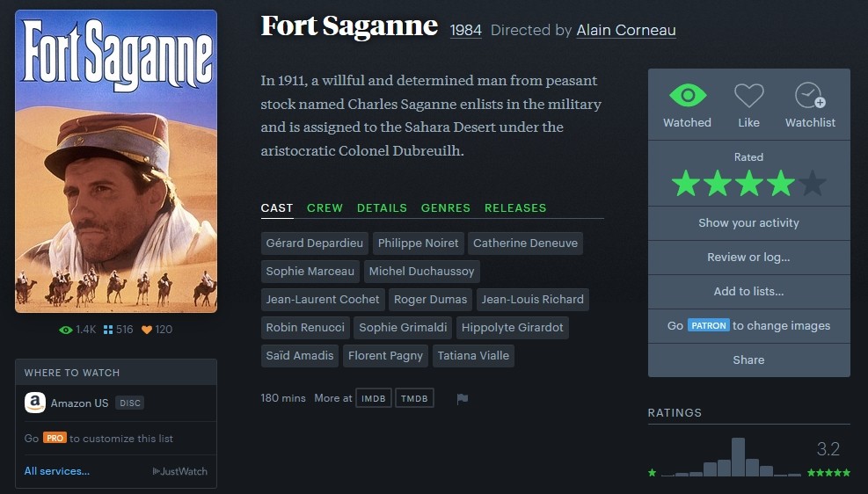The image size is (868, 494).
Task: Click the orange heart likes count
Action: pyautogui.click(x=157, y=330)
